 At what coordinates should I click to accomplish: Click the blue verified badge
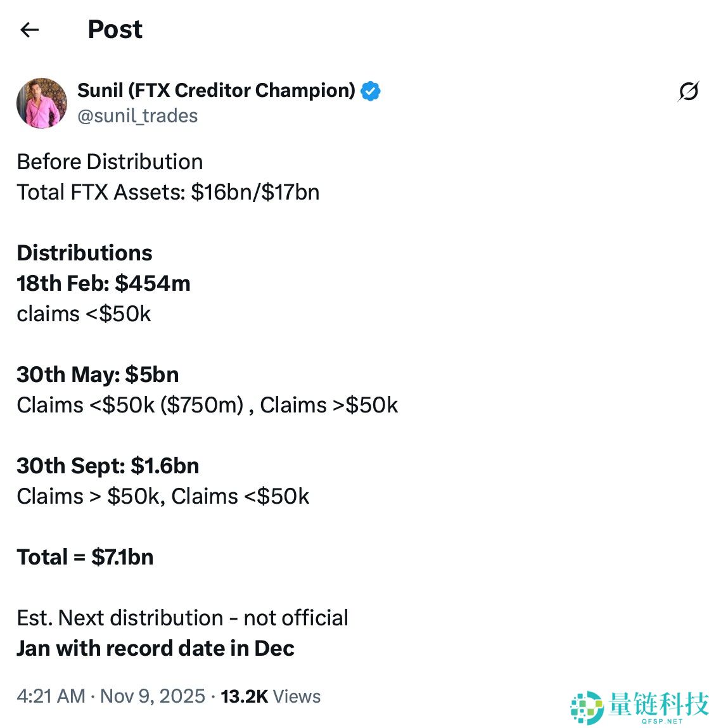click(371, 91)
